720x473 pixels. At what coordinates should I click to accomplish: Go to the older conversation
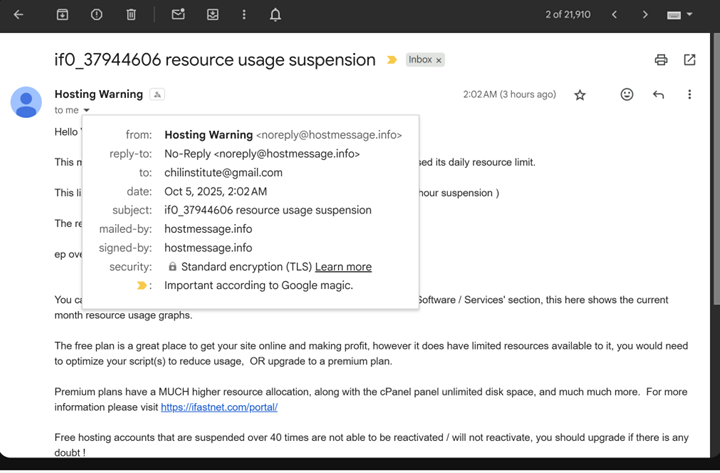[x=645, y=15]
